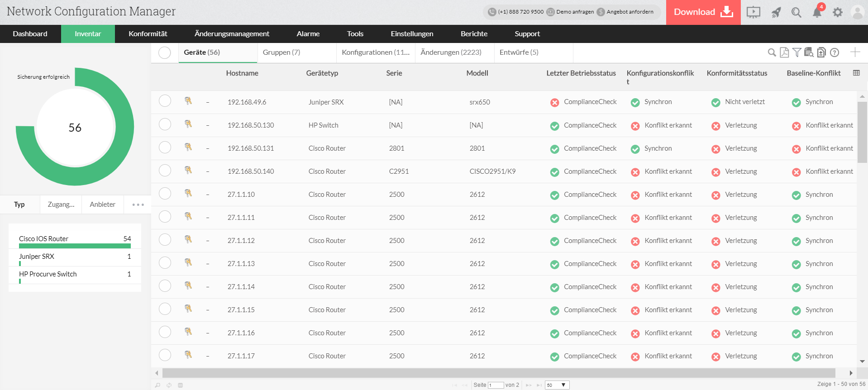This screenshot has height=390, width=868.
Task: Open device 192.168.50.131 hostname link
Action: click(251, 148)
